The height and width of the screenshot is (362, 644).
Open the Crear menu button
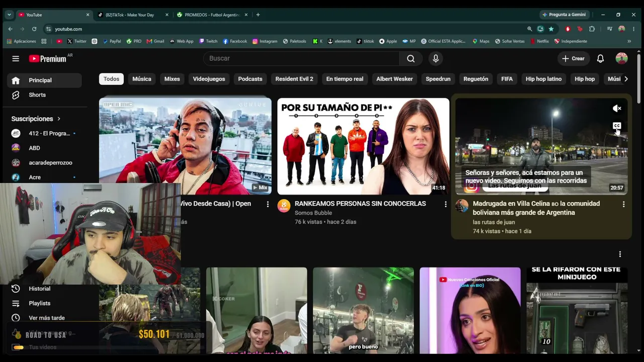point(573,58)
